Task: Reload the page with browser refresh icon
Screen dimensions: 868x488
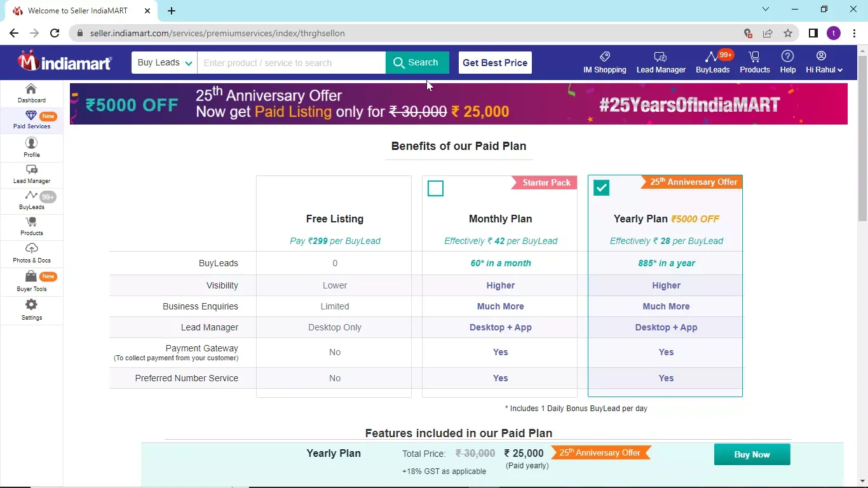Action: tap(55, 33)
